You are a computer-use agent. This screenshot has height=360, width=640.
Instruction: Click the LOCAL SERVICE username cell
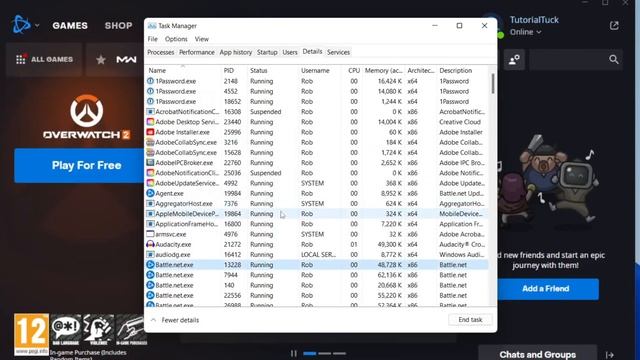click(318, 255)
